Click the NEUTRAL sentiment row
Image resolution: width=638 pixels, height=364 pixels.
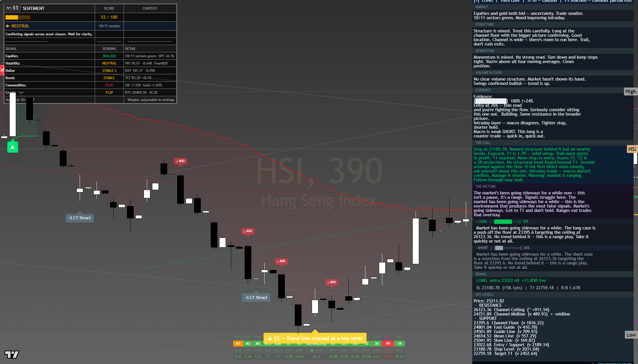(x=50, y=26)
